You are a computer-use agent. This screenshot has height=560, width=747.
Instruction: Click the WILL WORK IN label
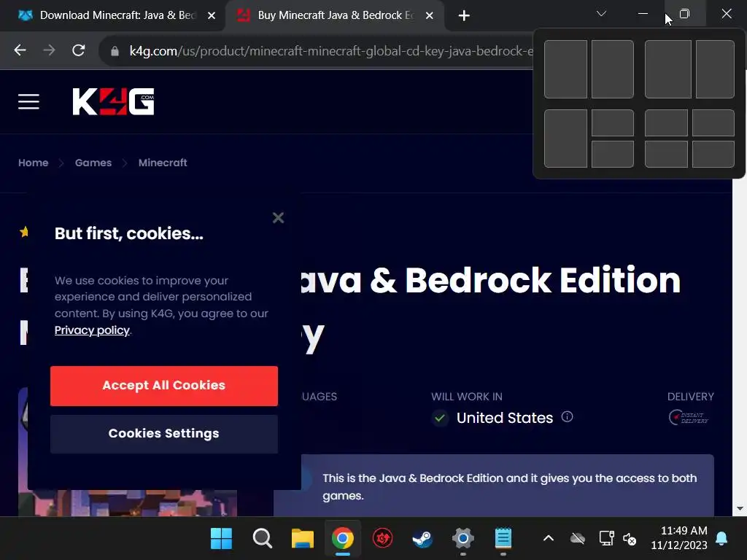point(467,397)
